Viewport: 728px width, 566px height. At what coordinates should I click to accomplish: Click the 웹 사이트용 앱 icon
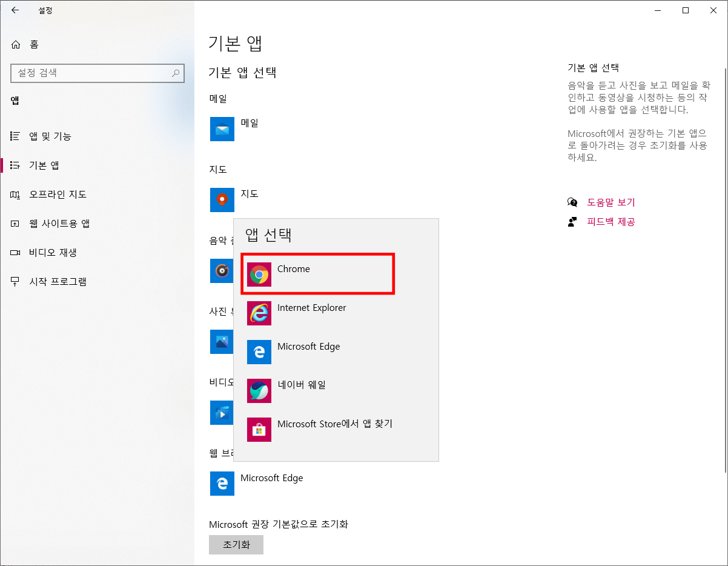click(15, 224)
